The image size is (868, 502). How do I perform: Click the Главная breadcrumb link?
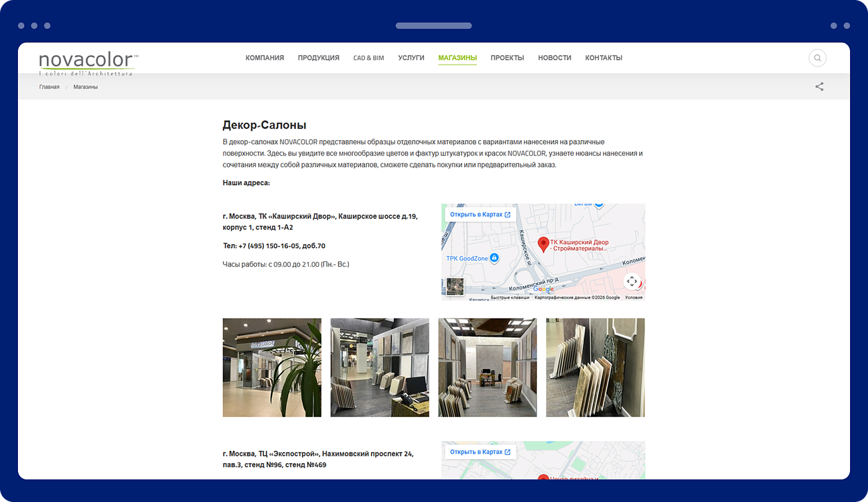(49, 87)
